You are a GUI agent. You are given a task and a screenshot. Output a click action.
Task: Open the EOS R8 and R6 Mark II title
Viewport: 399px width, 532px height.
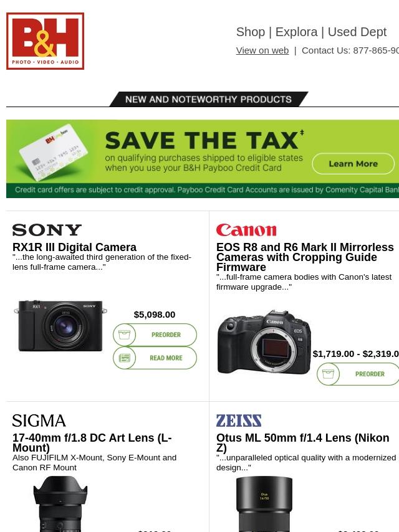305,257
